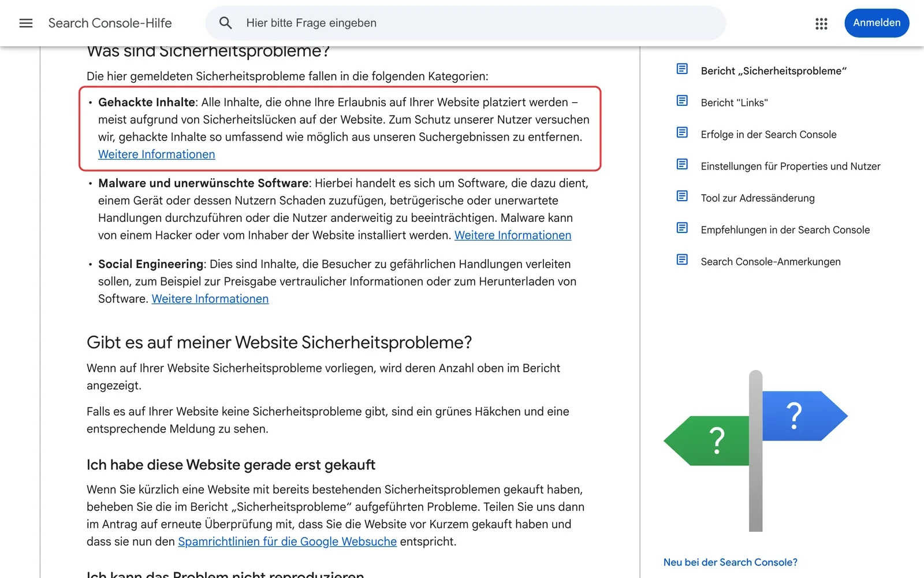Click the Anmelden sign-in button
The width and height of the screenshot is (924, 578).
click(x=877, y=23)
